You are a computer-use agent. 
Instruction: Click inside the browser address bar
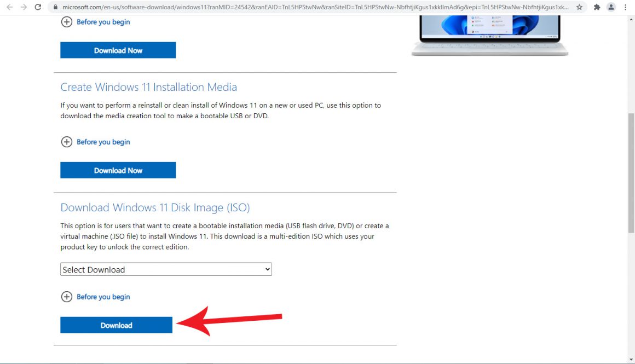tap(274, 7)
